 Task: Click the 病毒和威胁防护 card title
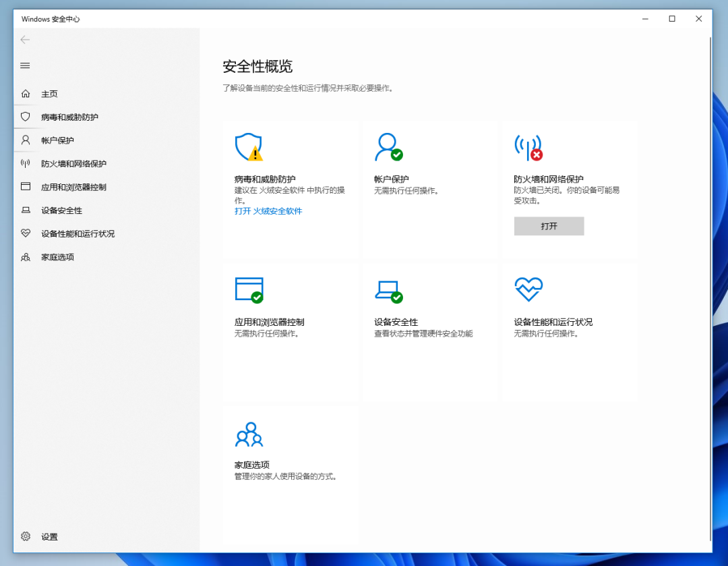[265, 179]
